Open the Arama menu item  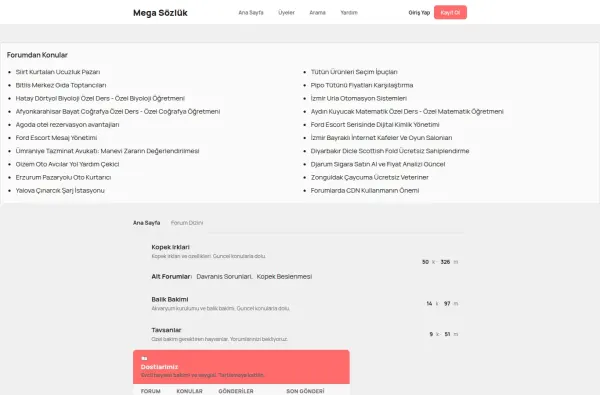click(317, 13)
